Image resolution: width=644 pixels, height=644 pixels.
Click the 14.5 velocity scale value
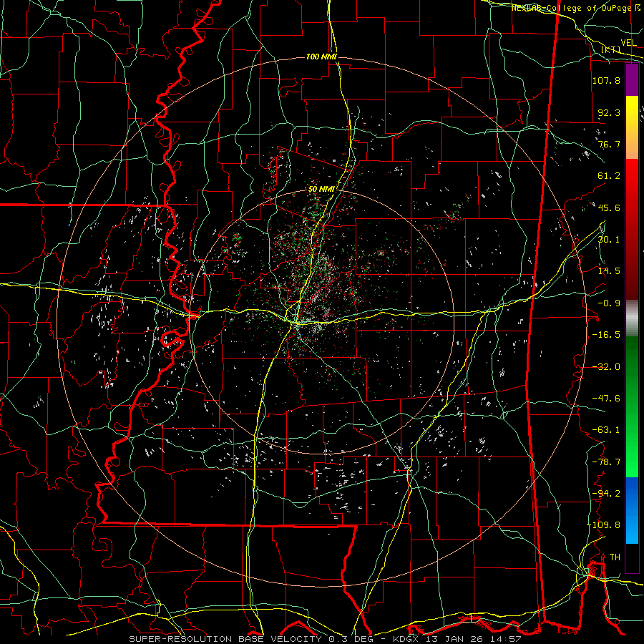coord(609,271)
